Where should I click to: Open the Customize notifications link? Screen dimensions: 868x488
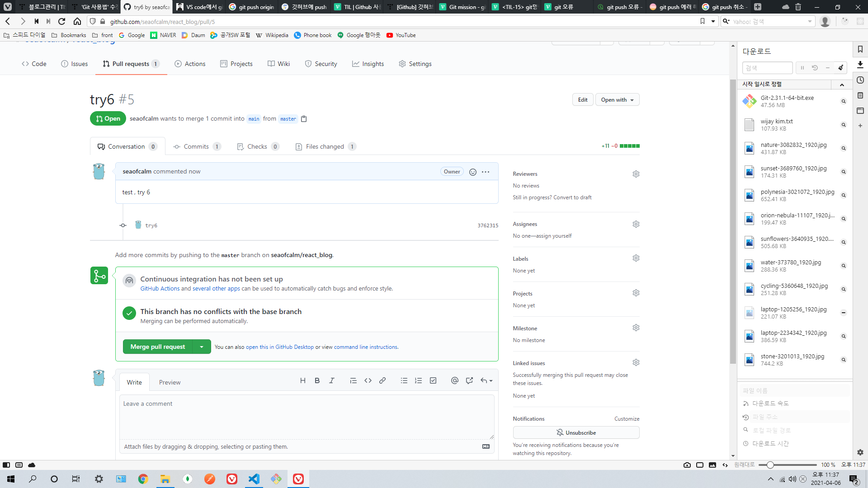click(x=627, y=419)
